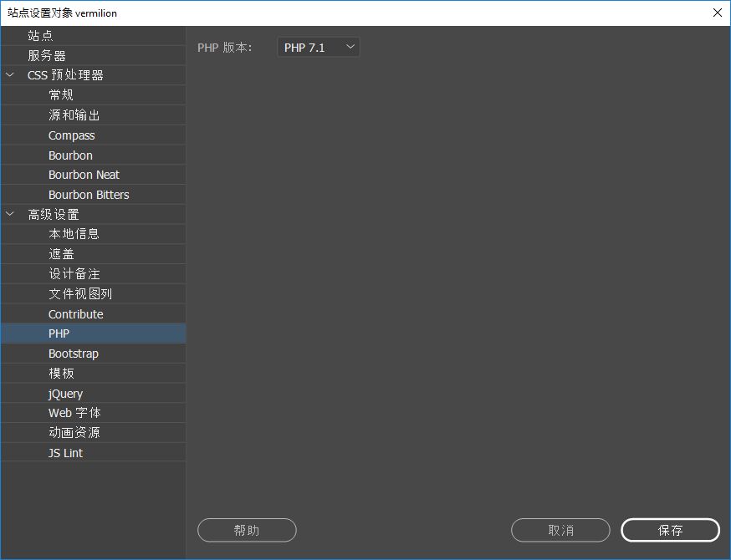Click the 取消 button
The width and height of the screenshot is (731, 560).
click(560, 530)
